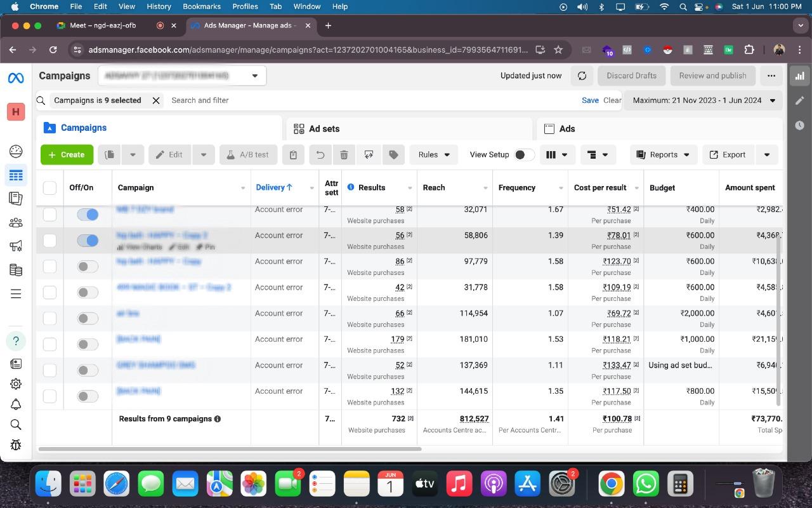Click the duplicate campaign icon in toolbar
This screenshot has height=508, width=812.
109,154
